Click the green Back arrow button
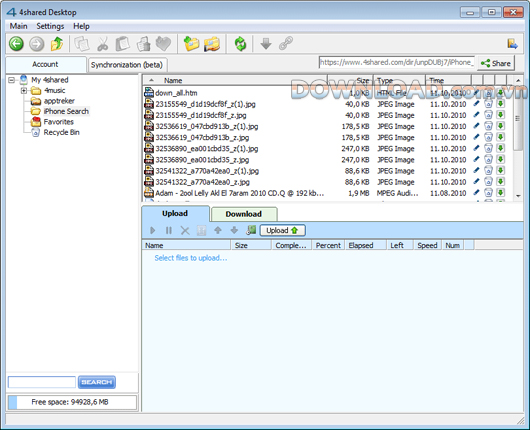Viewport: 530px width, 430px height. pos(16,44)
